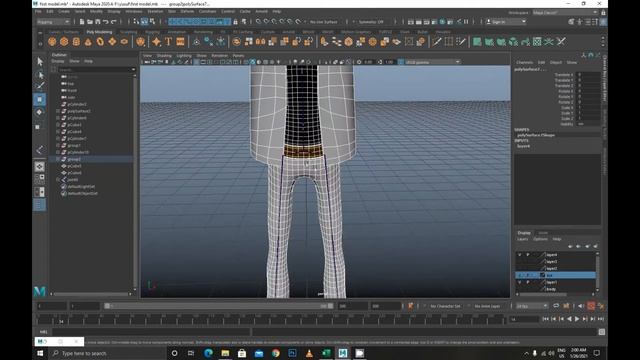The height and width of the screenshot is (360, 640).
Task: Click Play backward button
Action: point(569,319)
